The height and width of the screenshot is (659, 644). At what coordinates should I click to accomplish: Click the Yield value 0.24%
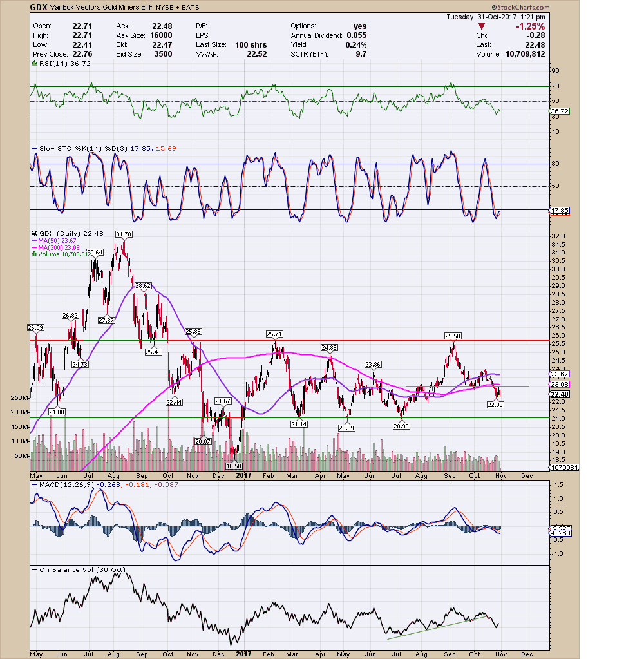click(x=356, y=45)
